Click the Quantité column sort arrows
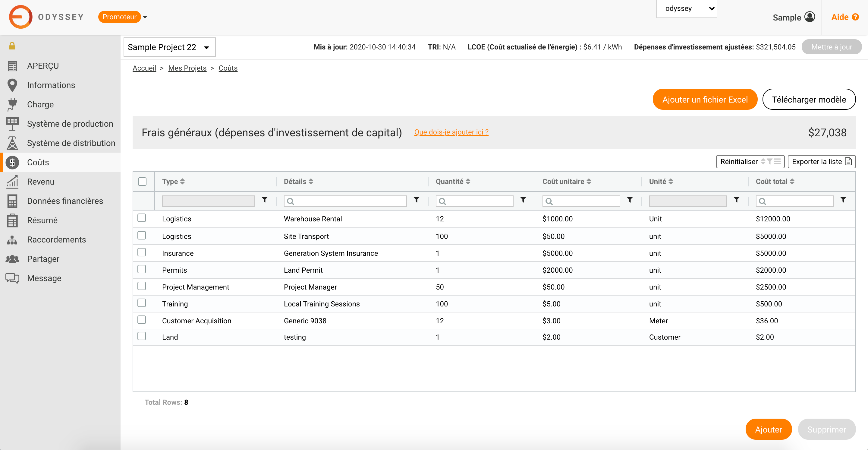 coord(468,181)
